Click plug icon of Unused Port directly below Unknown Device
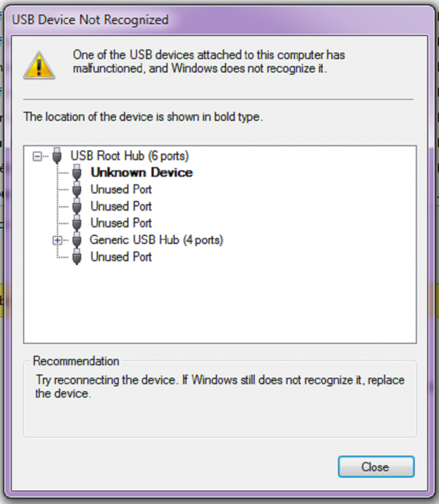 [x=77, y=190]
